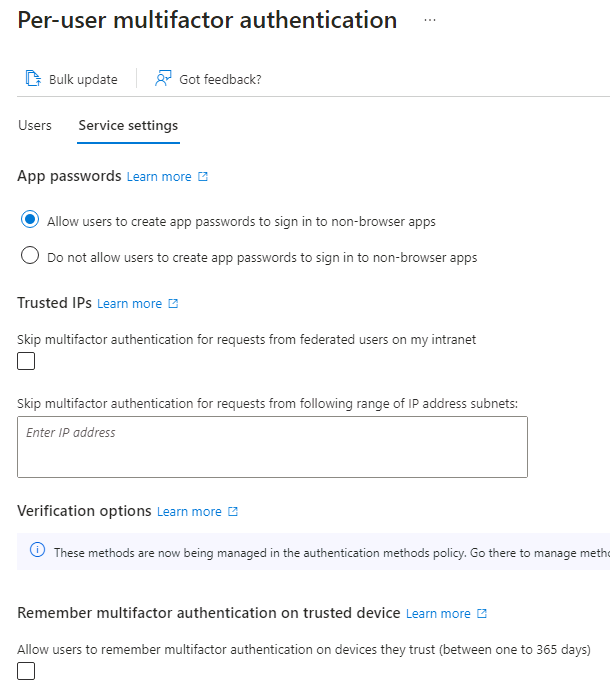Click the App passwords heading
This screenshot has height=686, width=610.
coord(69,176)
